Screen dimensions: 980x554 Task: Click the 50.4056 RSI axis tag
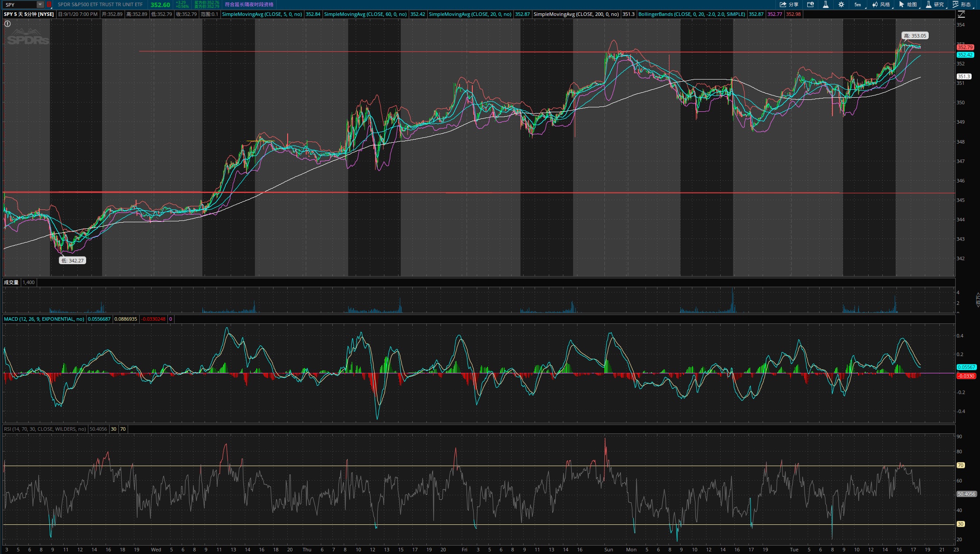[966, 494]
